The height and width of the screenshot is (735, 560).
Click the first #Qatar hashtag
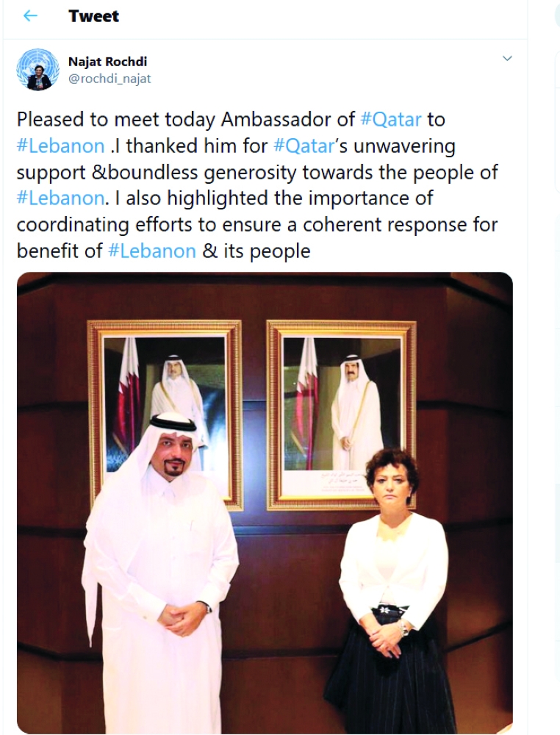[390, 119]
